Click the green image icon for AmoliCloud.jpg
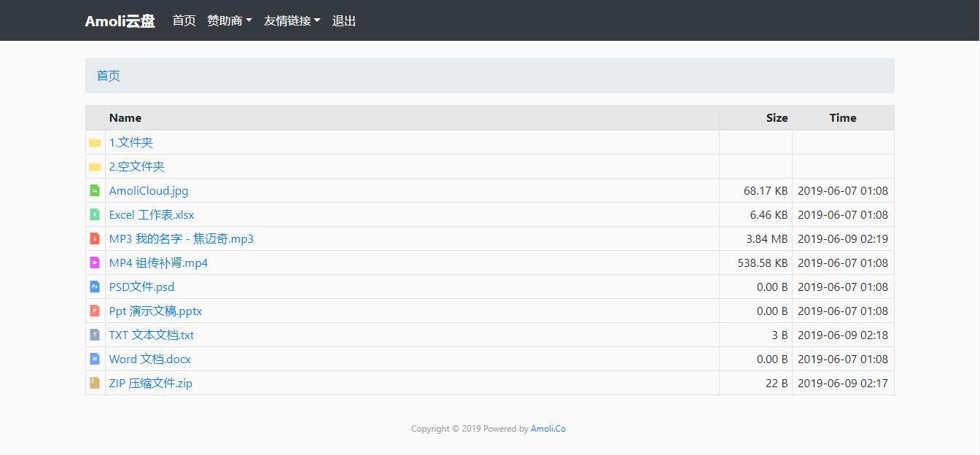Image resolution: width=980 pixels, height=455 pixels. (x=95, y=190)
